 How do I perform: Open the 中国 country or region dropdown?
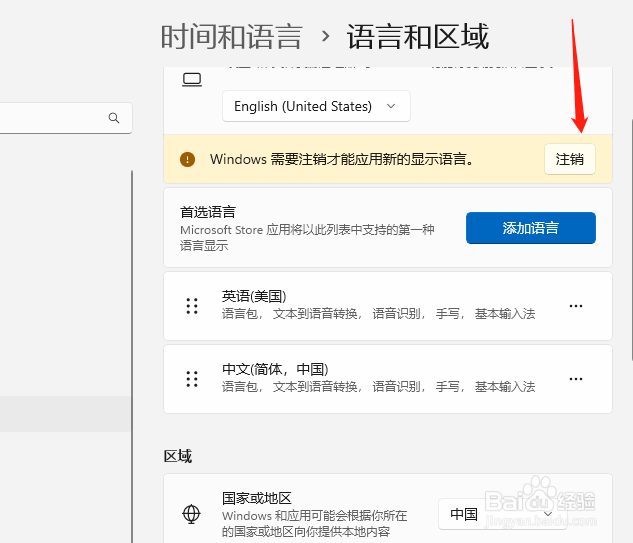coord(502,514)
